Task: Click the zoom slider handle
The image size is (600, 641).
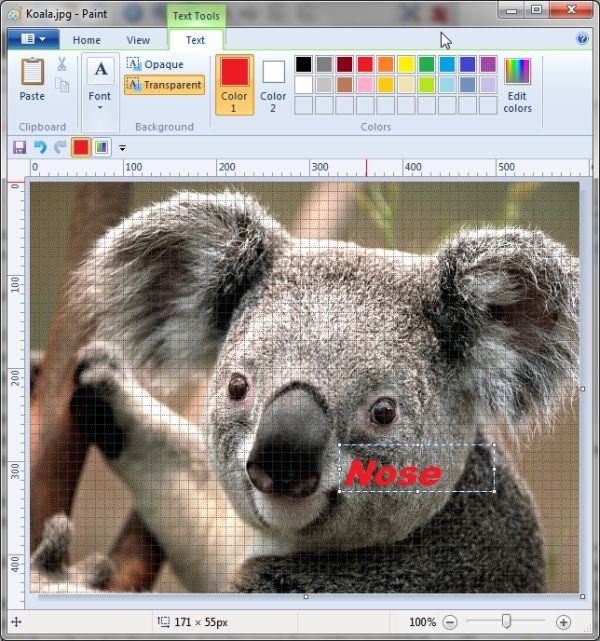Action: [506, 621]
